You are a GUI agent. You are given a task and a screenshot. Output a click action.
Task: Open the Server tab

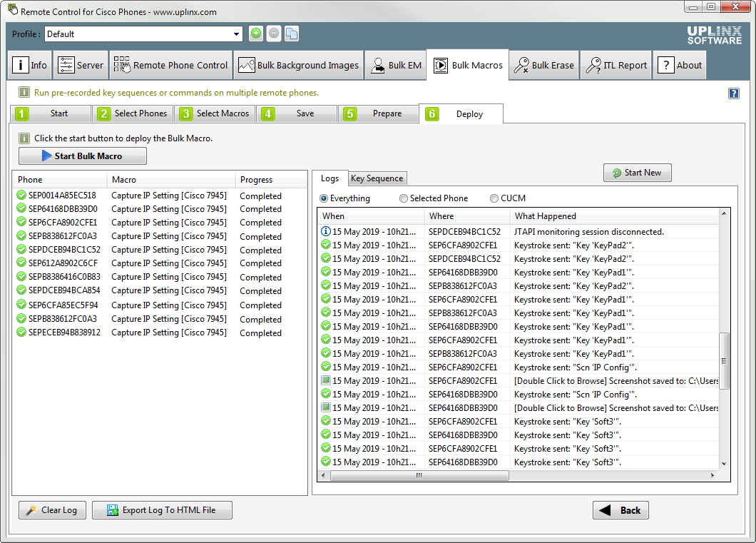(81, 65)
